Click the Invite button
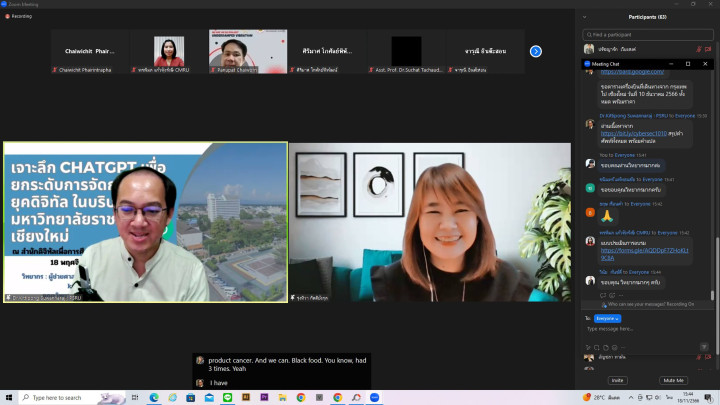The image size is (720, 405). click(x=618, y=380)
